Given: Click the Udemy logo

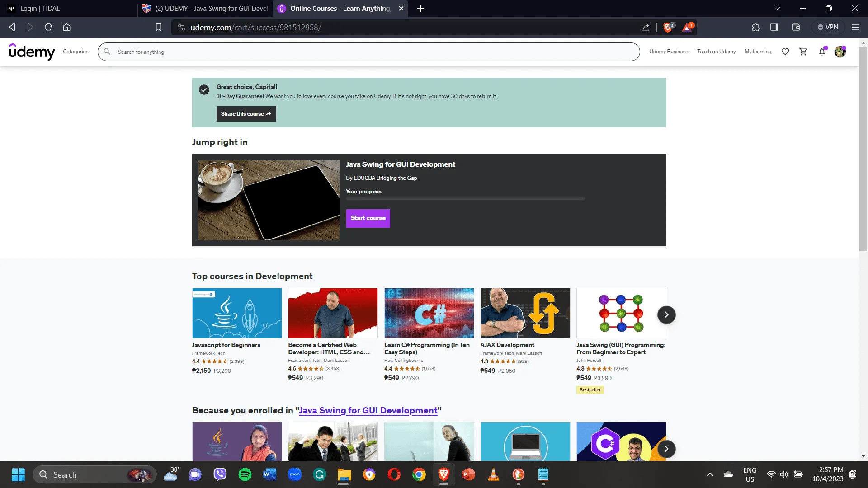Looking at the screenshot, I should 32,52.
